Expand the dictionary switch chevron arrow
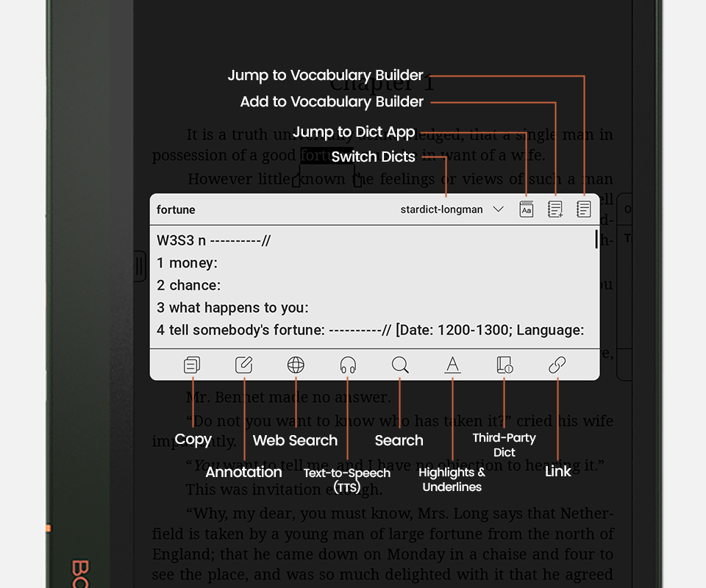The height and width of the screenshot is (588, 706). tap(498, 209)
